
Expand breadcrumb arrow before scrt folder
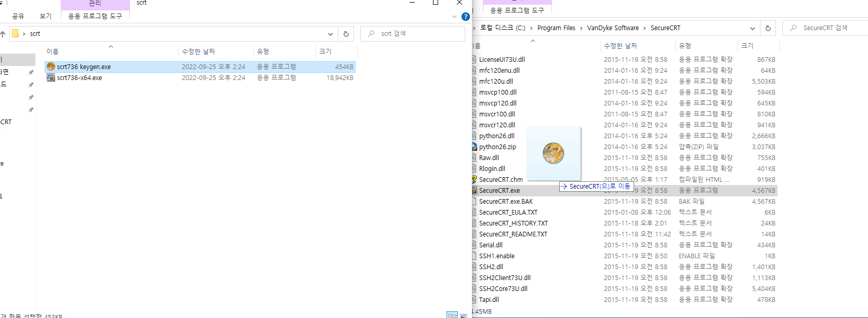click(x=24, y=34)
